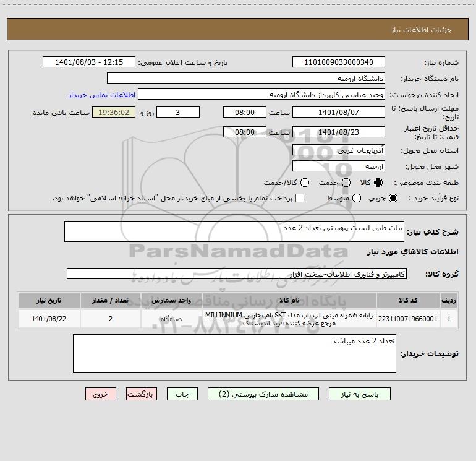
Task: Click the requester field وحید عباسی
Action: click(x=261, y=94)
